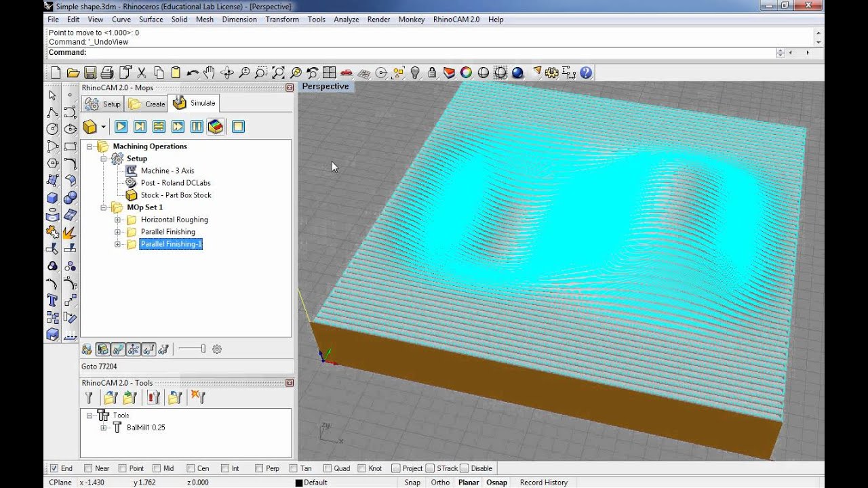This screenshot has width=868, height=488.
Task: Click Play simulation button
Action: click(121, 127)
